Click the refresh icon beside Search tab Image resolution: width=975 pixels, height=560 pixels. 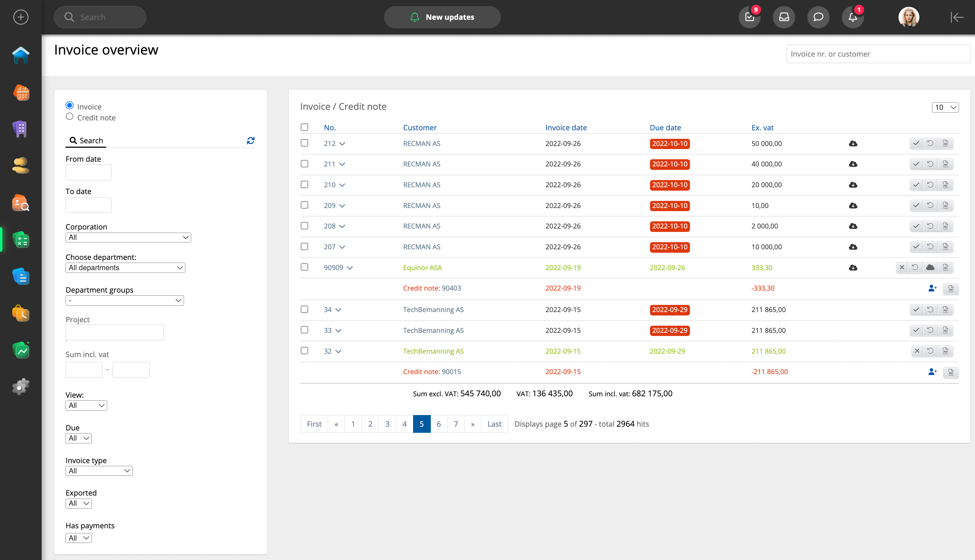point(251,141)
